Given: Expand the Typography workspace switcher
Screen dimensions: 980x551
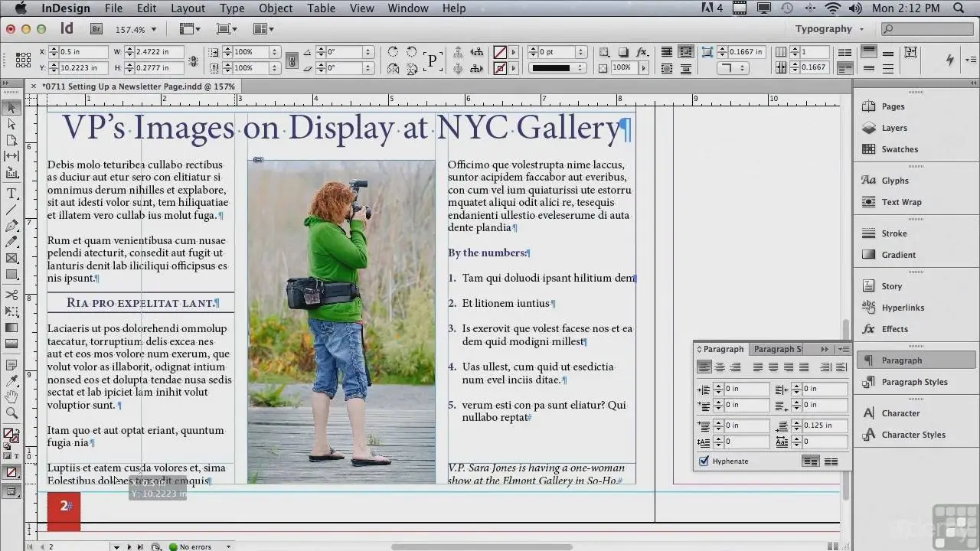Looking at the screenshot, I should 830,29.
